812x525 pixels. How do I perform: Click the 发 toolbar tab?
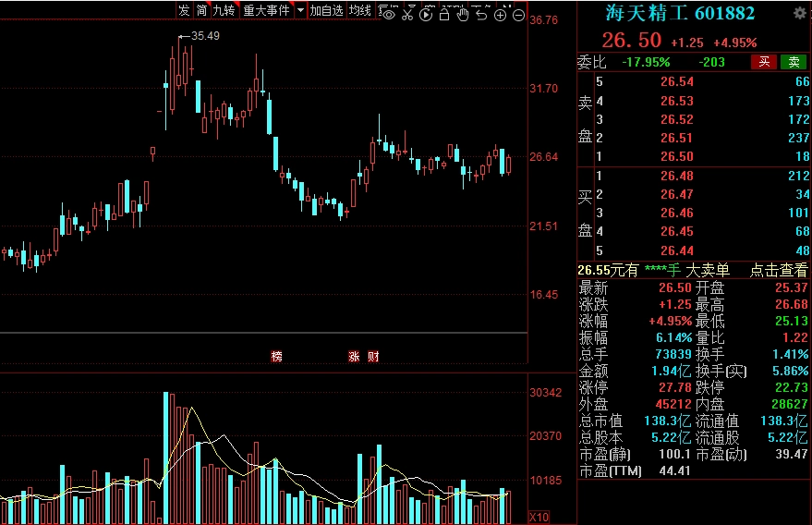(184, 10)
